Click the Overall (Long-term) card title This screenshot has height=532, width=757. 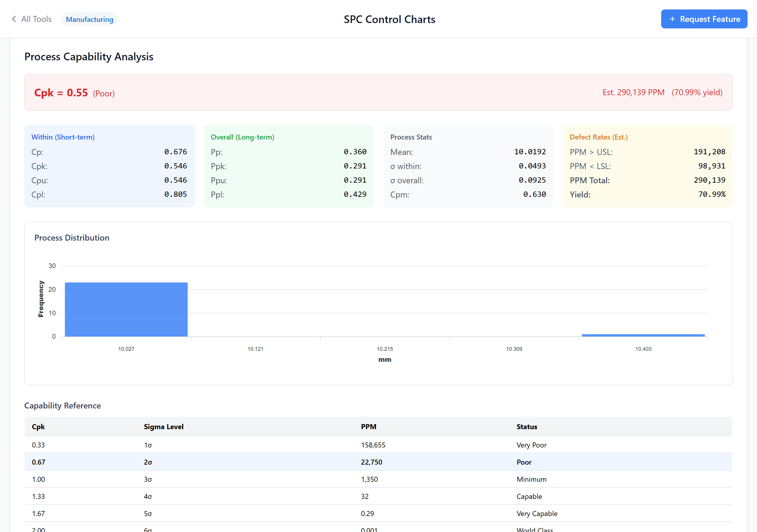(x=242, y=137)
